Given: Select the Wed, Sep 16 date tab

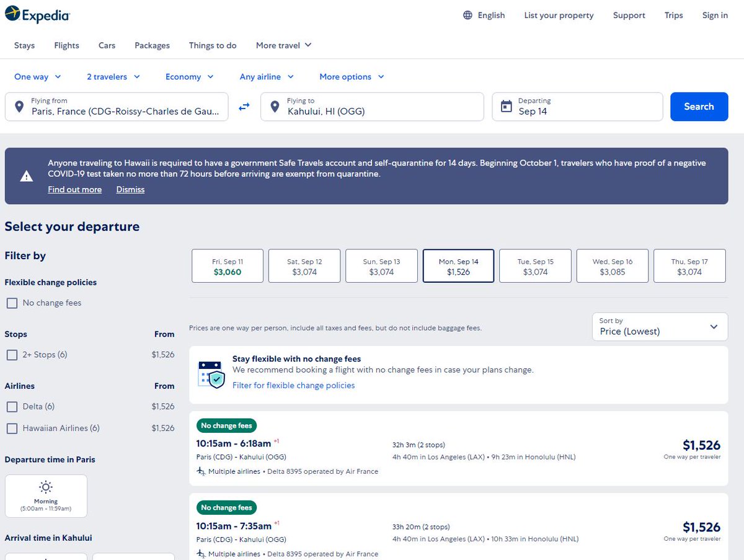Looking at the screenshot, I should 613,266.
